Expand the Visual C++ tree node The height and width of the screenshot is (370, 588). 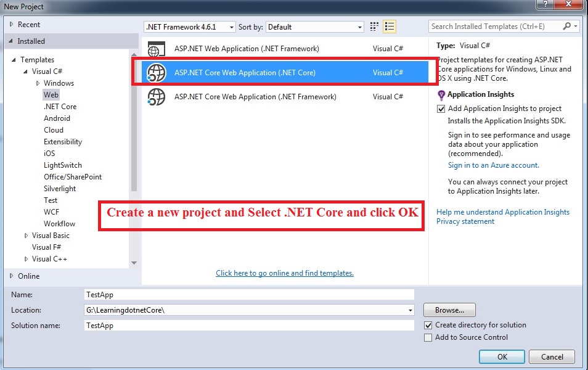(26, 259)
